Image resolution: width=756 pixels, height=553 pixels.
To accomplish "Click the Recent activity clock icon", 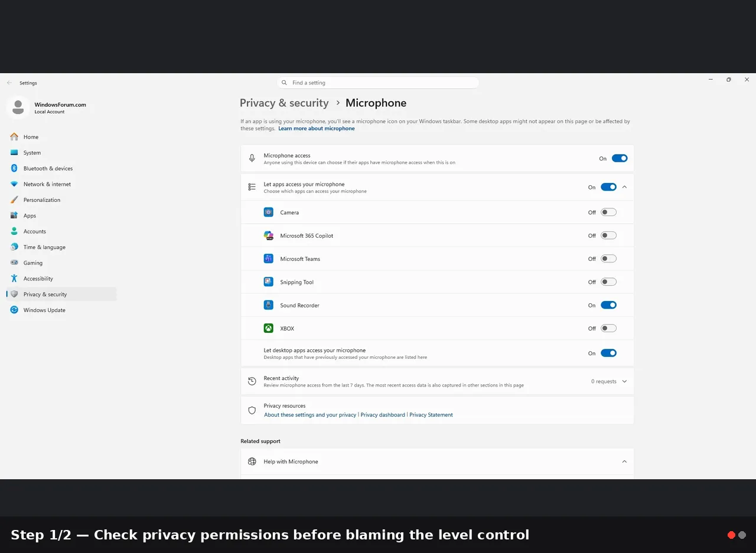I will [252, 381].
